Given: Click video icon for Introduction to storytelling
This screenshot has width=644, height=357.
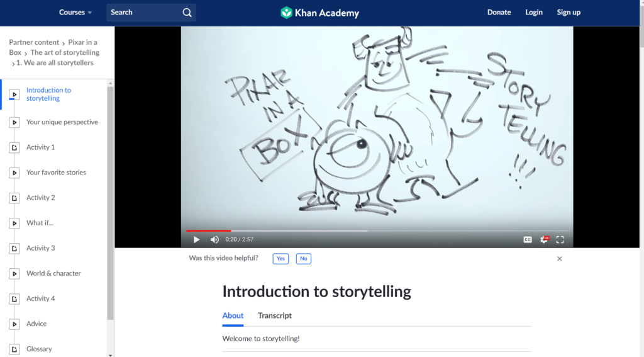Looking at the screenshot, I should pyautogui.click(x=14, y=94).
